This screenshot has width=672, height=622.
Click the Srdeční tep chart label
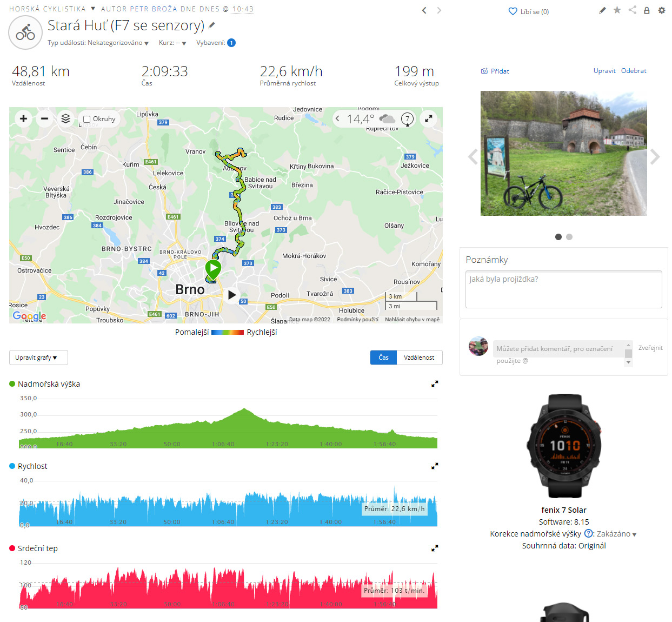(x=37, y=548)
